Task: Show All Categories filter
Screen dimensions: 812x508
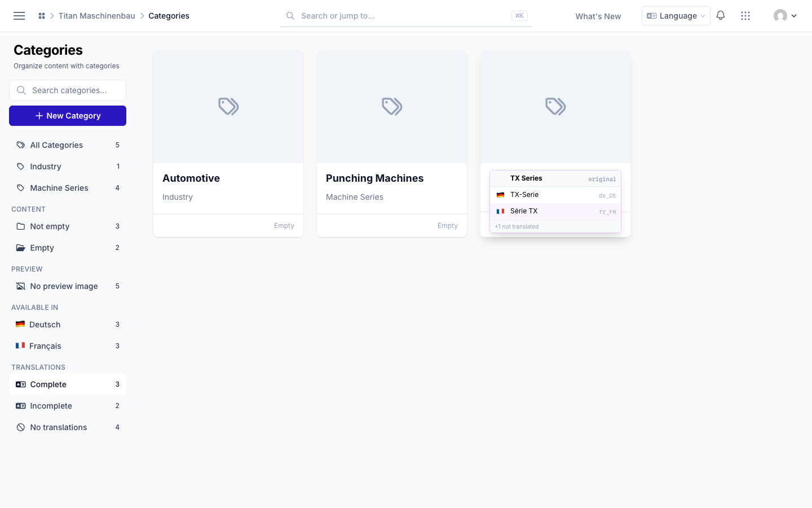Action: point(68,145)
